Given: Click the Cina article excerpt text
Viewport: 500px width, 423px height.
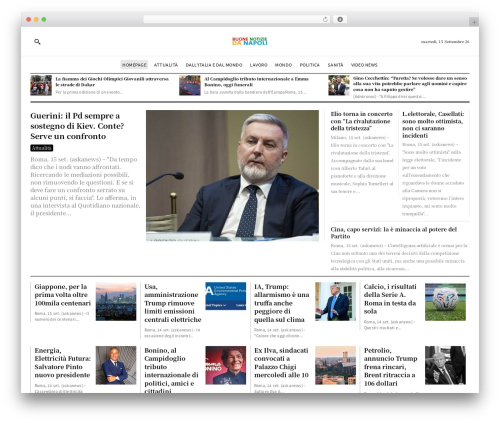Looking at the screenshot, I should [399, 257].
